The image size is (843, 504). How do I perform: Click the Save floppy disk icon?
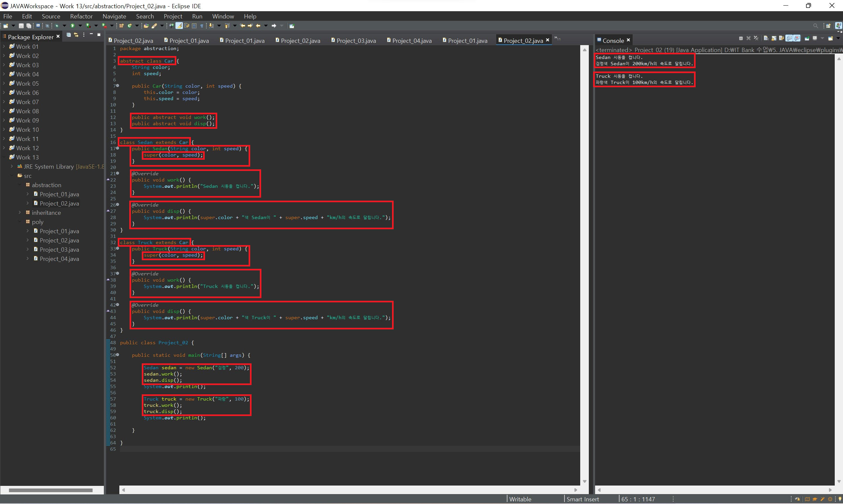click(x=21, y=26)
